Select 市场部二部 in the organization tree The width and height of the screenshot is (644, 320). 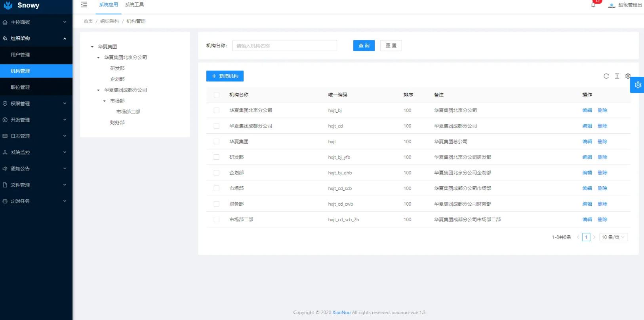click(x=128, y=112)
